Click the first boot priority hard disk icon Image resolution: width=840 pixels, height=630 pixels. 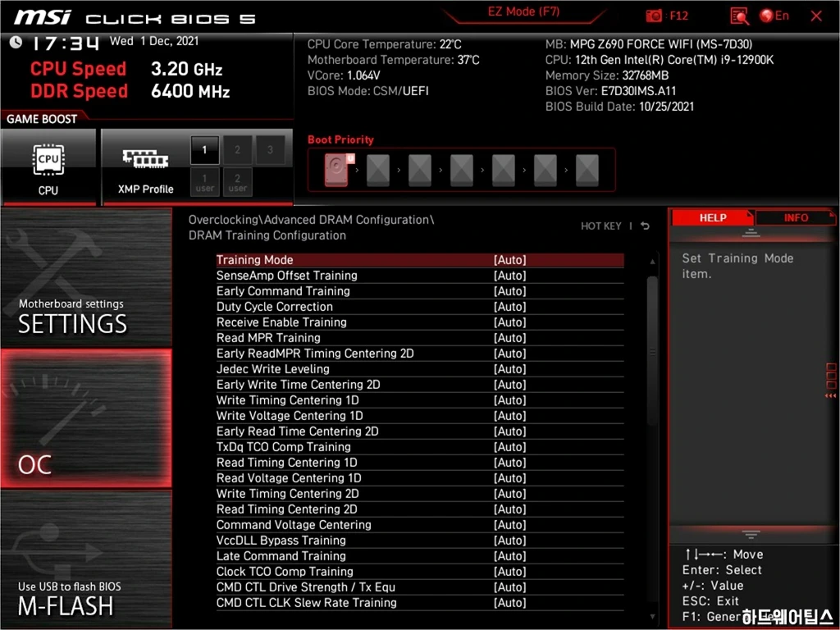(338, 169)
